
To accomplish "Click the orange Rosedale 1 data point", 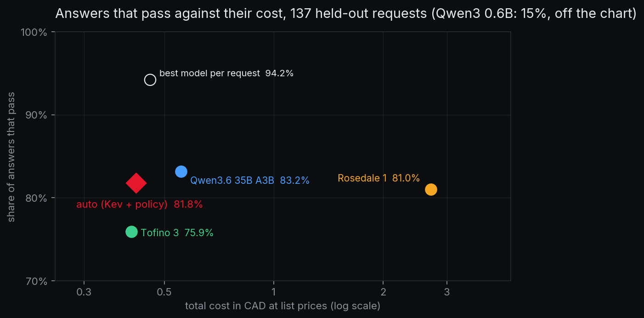I will (431, 189).
